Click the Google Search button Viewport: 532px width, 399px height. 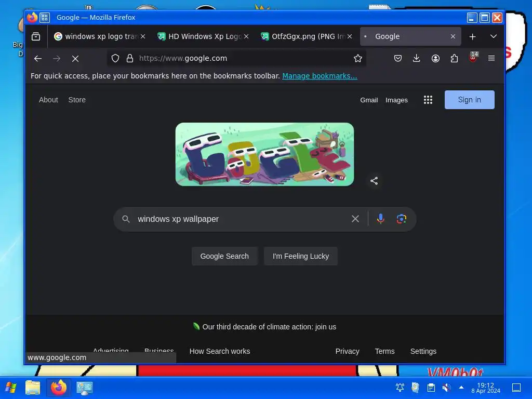point(224,256)
